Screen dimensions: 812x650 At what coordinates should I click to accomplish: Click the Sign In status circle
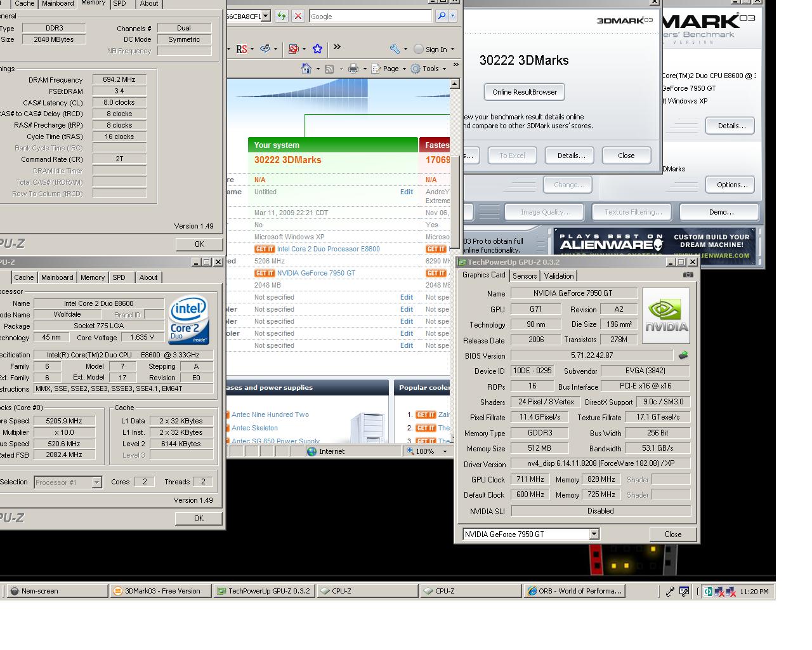418,49
